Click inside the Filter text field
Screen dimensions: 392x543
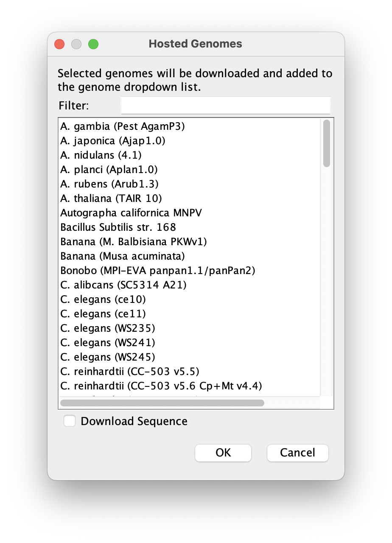click(225, 105)
